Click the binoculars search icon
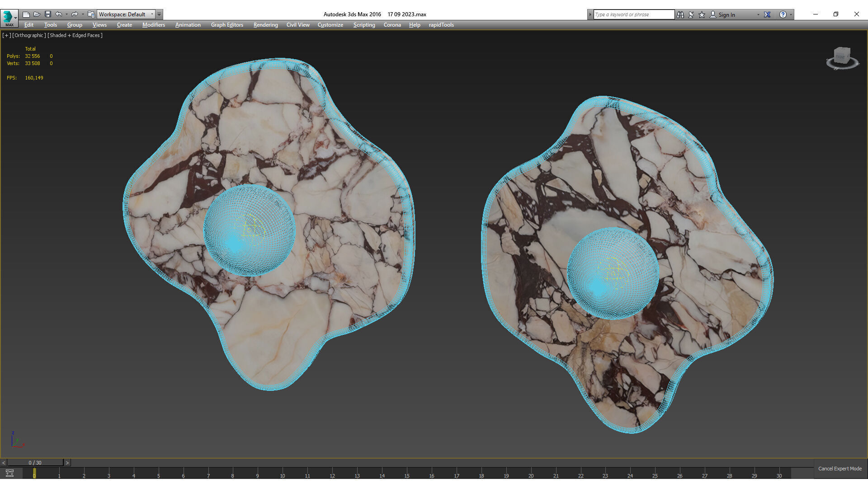This screenshot has width=868, height=488. click(680, 14)
